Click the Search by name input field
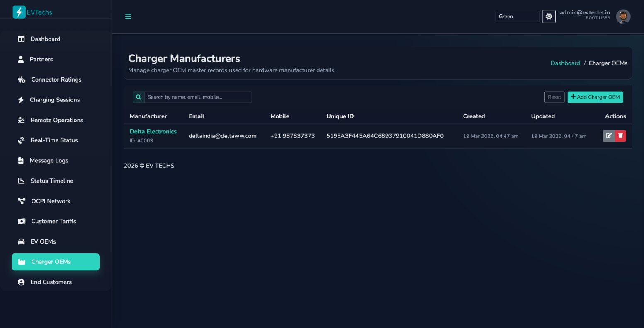 pyautogui.click(x=197, y=97)
